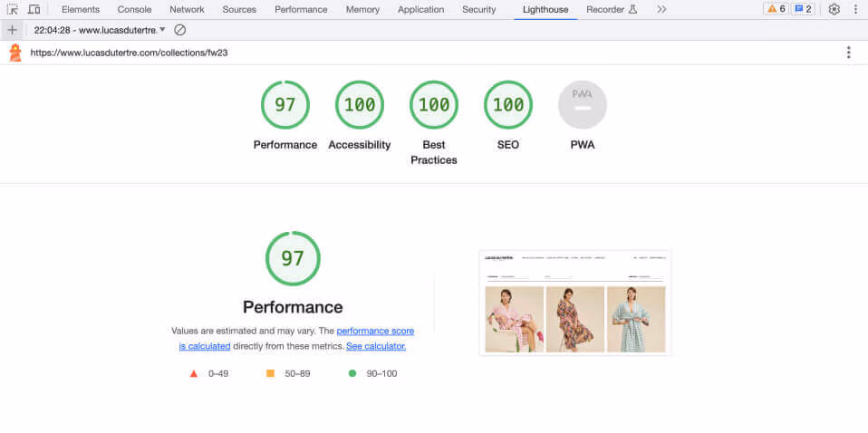Switch to the Memory tab
Image resolution: width=868 pixels, height=433 pixels.
click(x=362, y=9)
